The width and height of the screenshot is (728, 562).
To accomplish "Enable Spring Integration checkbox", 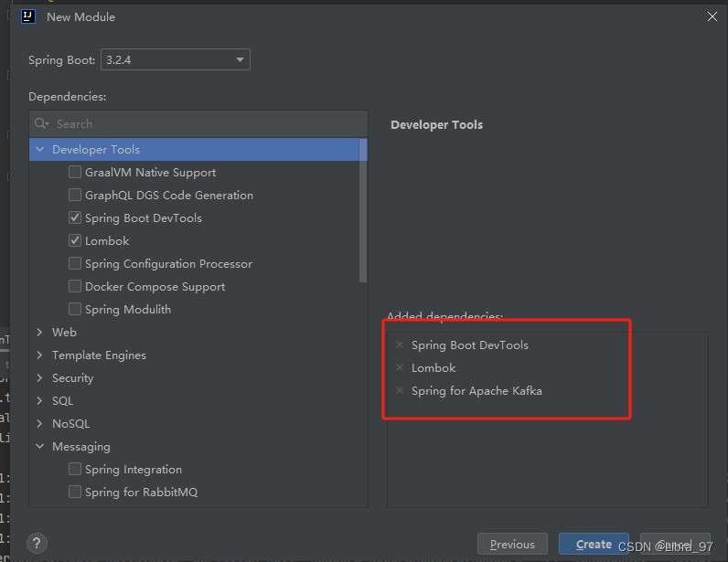I will pyautogui.click(x=75, y=469).
